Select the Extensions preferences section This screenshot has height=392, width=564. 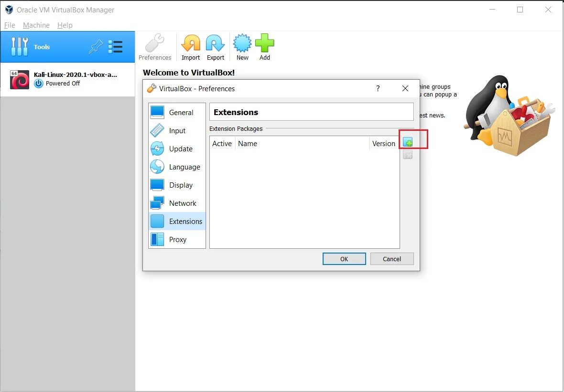(177, 222)
